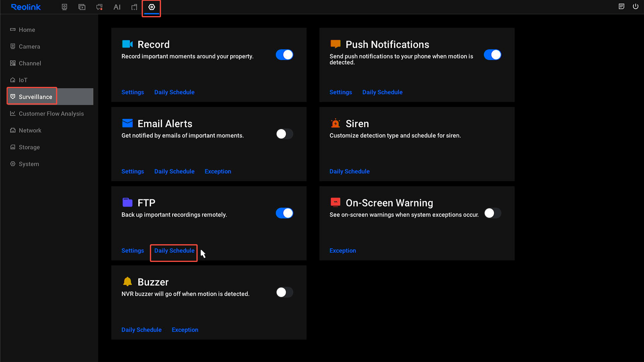Click the alarm message icon with red dot
644x362 pixels.
coord(99,7)
